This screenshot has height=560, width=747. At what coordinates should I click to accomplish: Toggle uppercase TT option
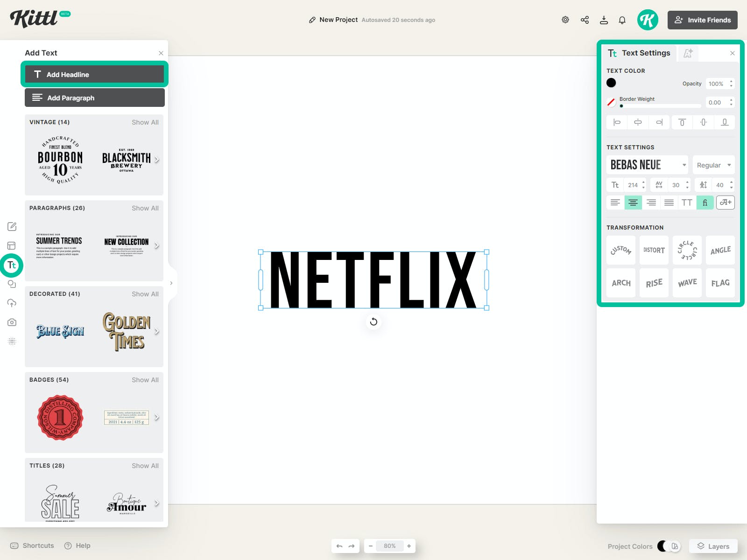click(x=687, y=203)
